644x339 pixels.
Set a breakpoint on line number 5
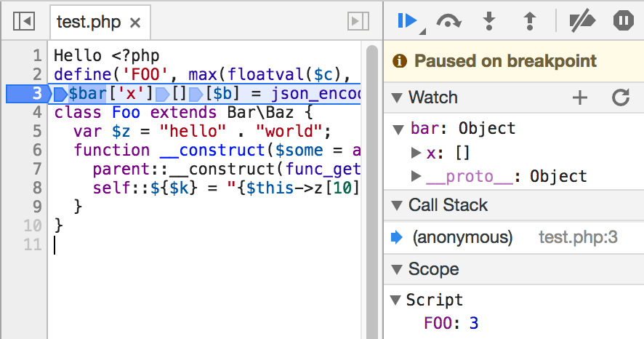[37, 131]
